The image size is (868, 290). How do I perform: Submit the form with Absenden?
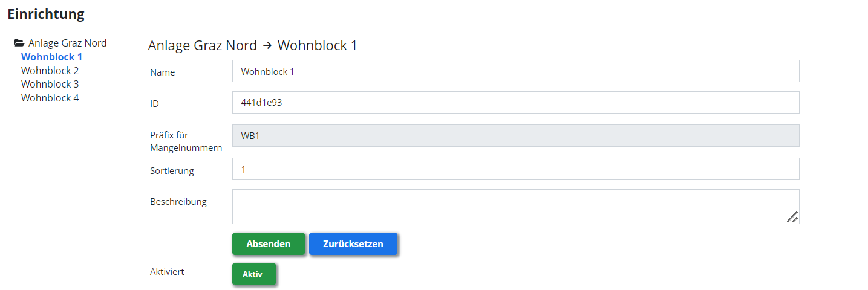pyautogui.click(x=269, y=244)
